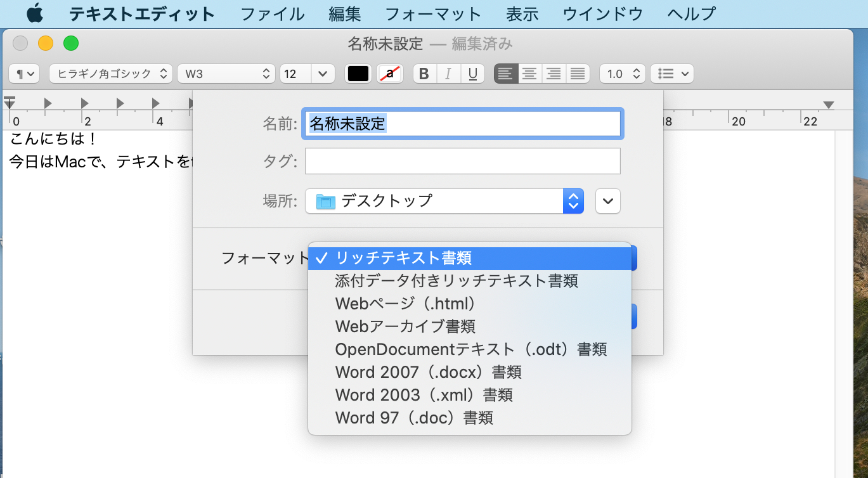Viewport: 868px width, 478px height.
Task: Click the right margin marker on ruler
Action: click(829, 104)
